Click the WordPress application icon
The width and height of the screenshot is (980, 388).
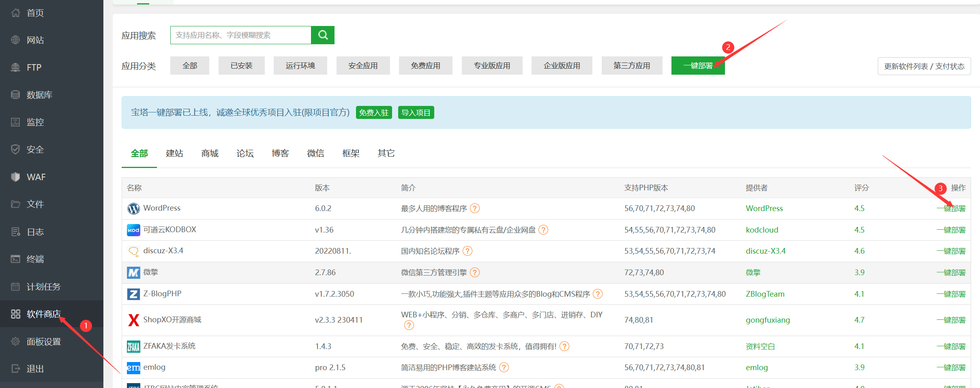(x=133, y=208)
